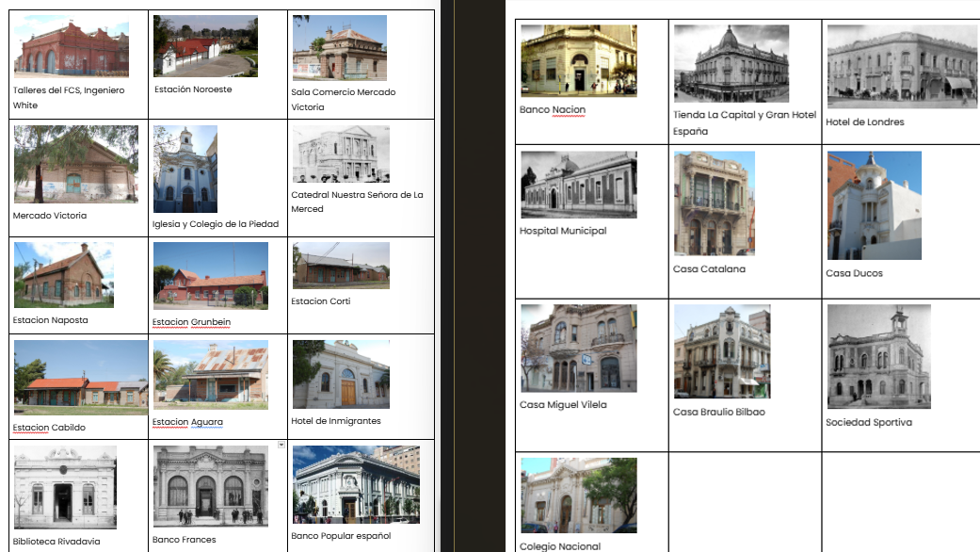
Task: Select the Estacion Grunbein photo
Action: [211, 276]
